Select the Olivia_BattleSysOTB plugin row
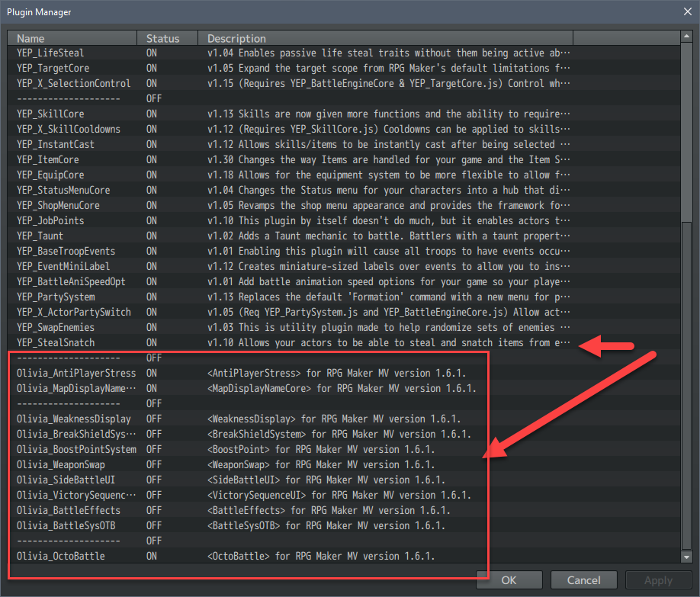This screenshot has width=700, height=597. [x=344, y=525]
